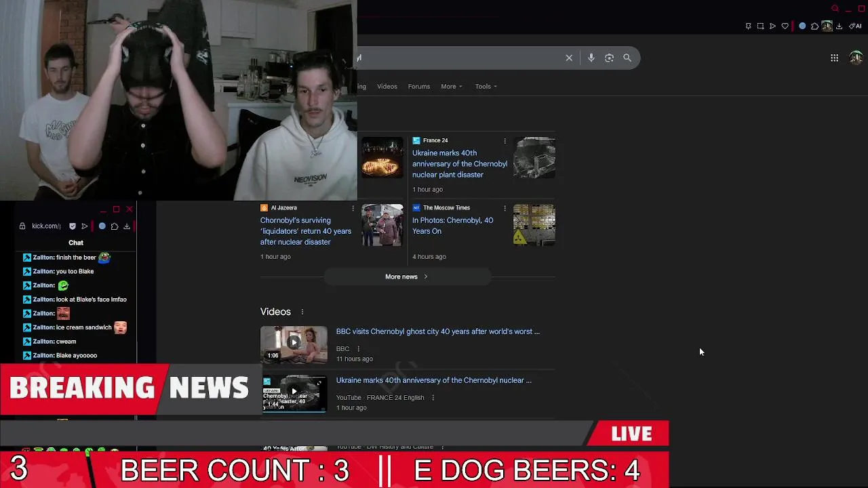The height and width of the screenshot is (488, 868).
Task: Open the Al Jazeera liquidators thumbnail
Action: coord(382,224)
